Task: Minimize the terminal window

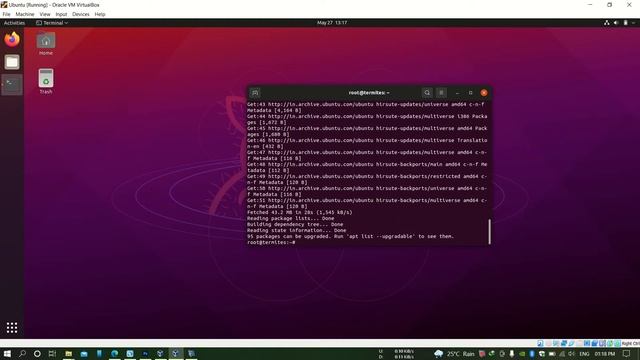Action: [x=457, y=93]
